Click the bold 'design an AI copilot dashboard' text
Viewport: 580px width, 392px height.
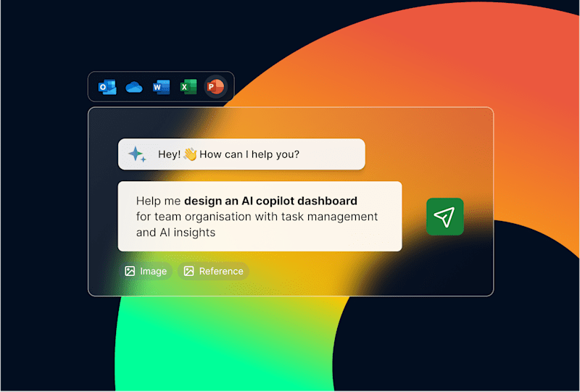click(270, 201)
